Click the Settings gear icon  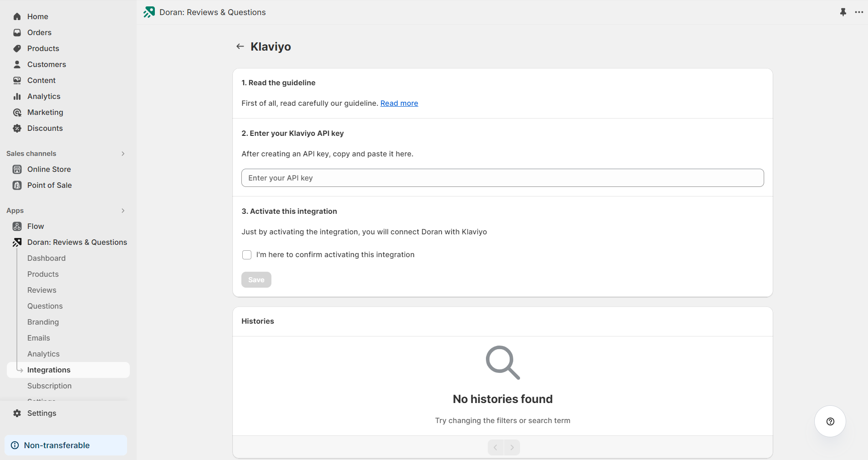(17, 413)
